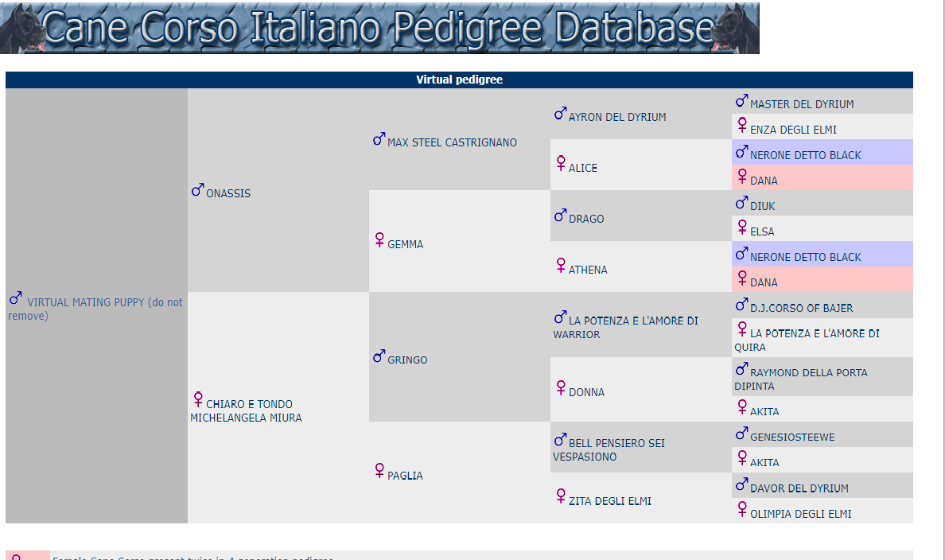
Task: Click male symbol beside GENESIOSTEEWE
Action: click(742, 434)
